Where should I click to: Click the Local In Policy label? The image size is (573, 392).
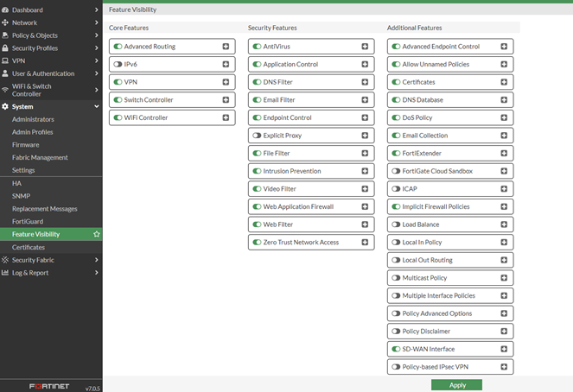point(422,243)
